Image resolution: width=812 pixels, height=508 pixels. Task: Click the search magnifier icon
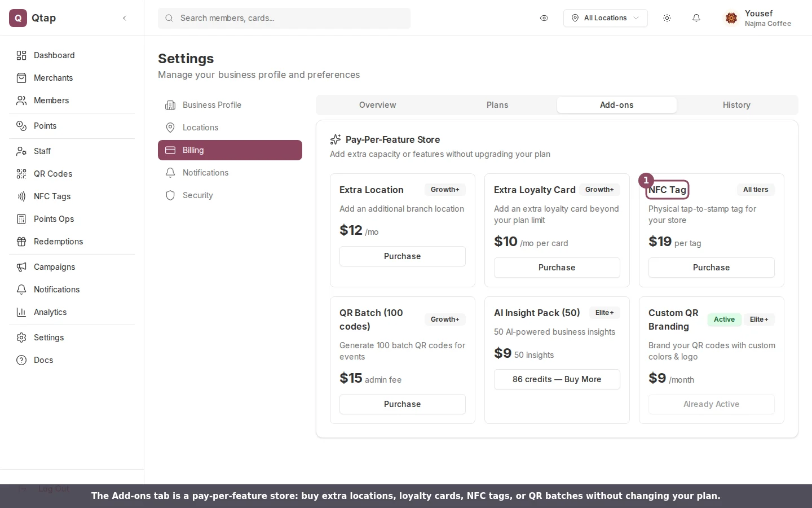(169, 18)
